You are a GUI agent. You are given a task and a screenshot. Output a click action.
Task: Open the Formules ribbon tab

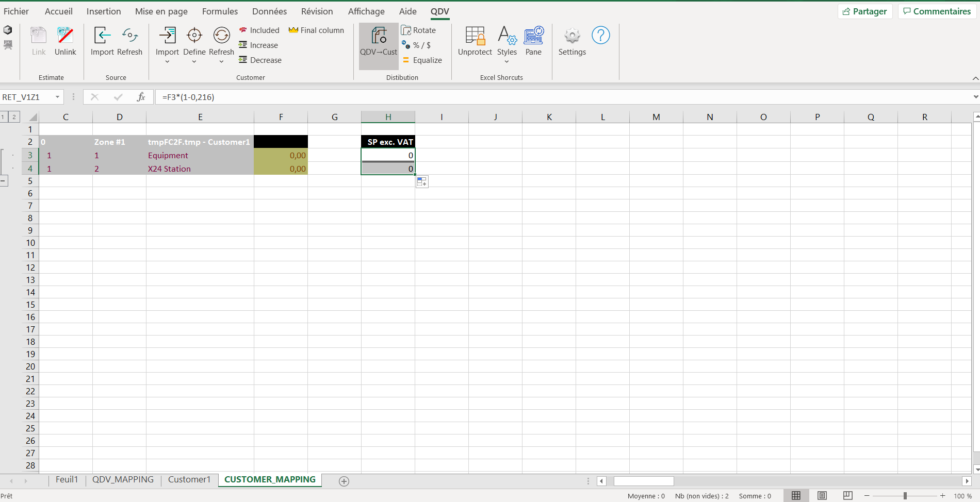pyautogui.click(x=220, y=11)
